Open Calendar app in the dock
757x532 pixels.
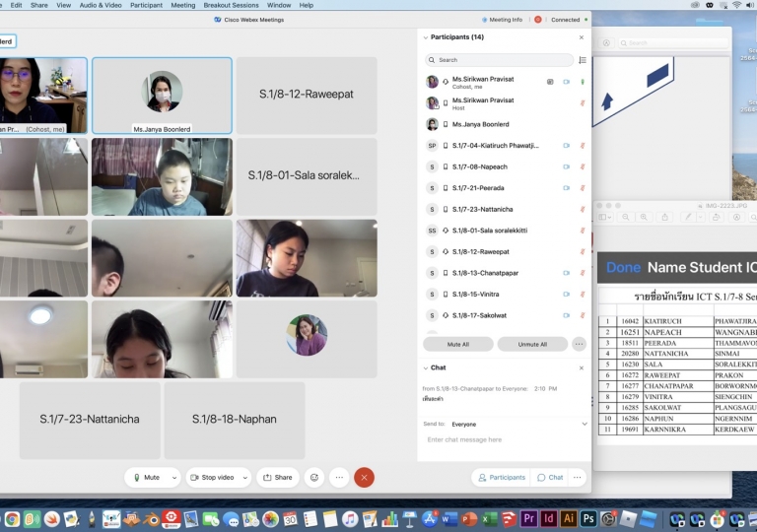point(290,519)
